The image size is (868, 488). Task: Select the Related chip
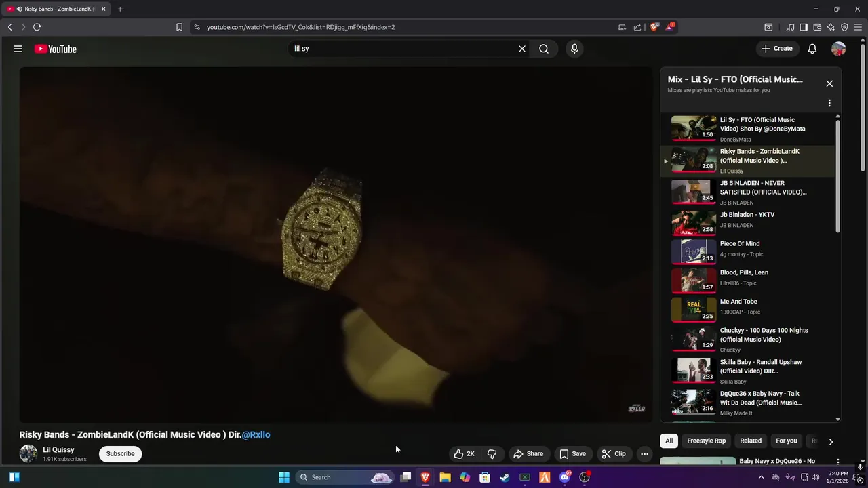click(x=751, y=441)
